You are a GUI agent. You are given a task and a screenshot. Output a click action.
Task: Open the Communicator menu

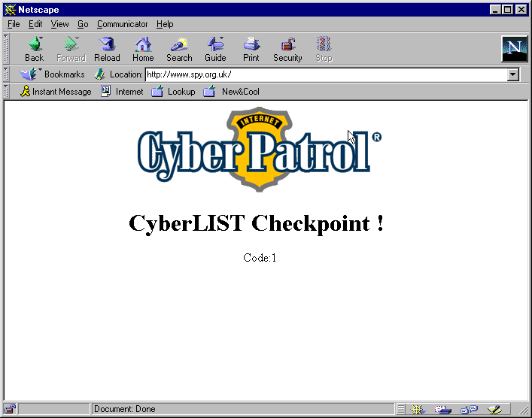point(122,24)
